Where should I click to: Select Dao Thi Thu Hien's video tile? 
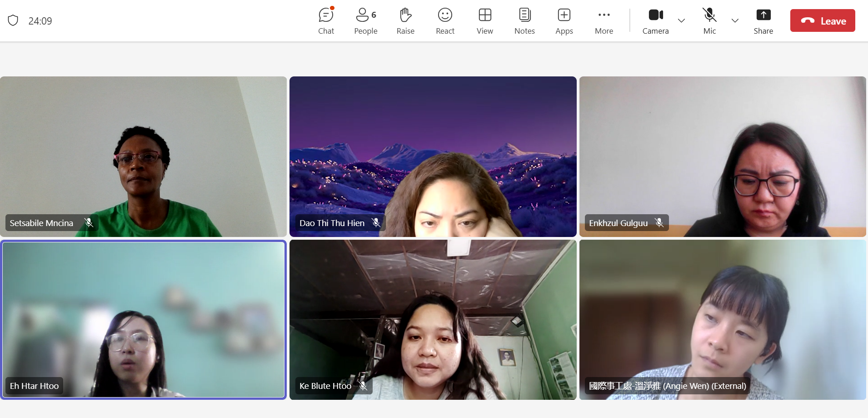[x=433, y=156]
